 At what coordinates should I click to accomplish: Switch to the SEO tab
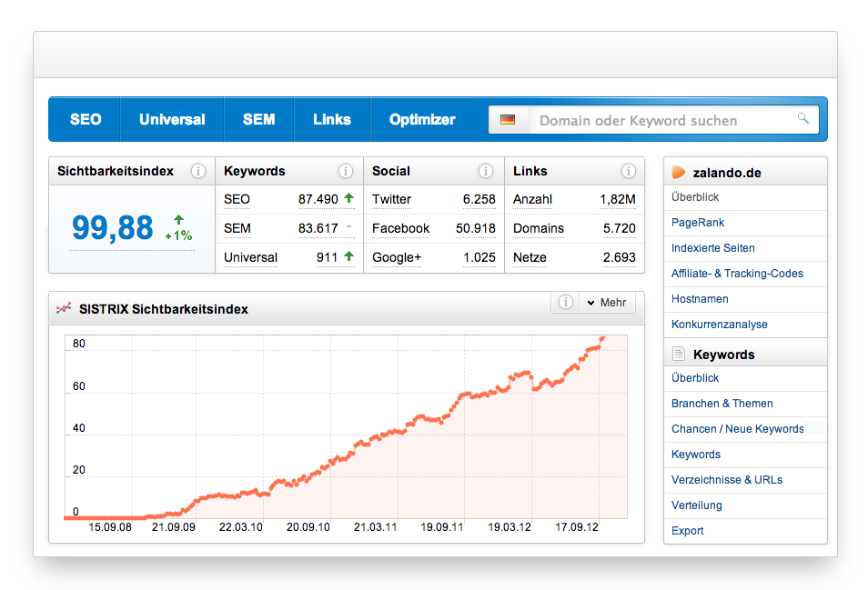point(86,120)
